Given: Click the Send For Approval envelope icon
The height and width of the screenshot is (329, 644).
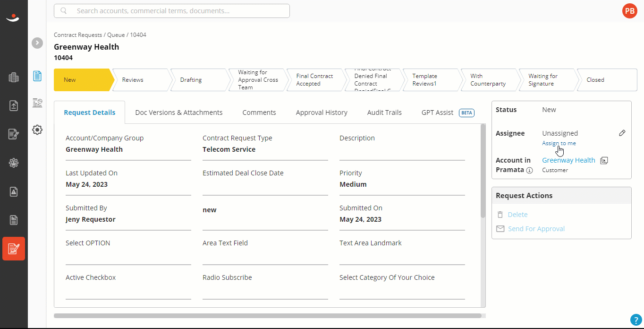Looking at the screenshot, I should click(500, 229).
